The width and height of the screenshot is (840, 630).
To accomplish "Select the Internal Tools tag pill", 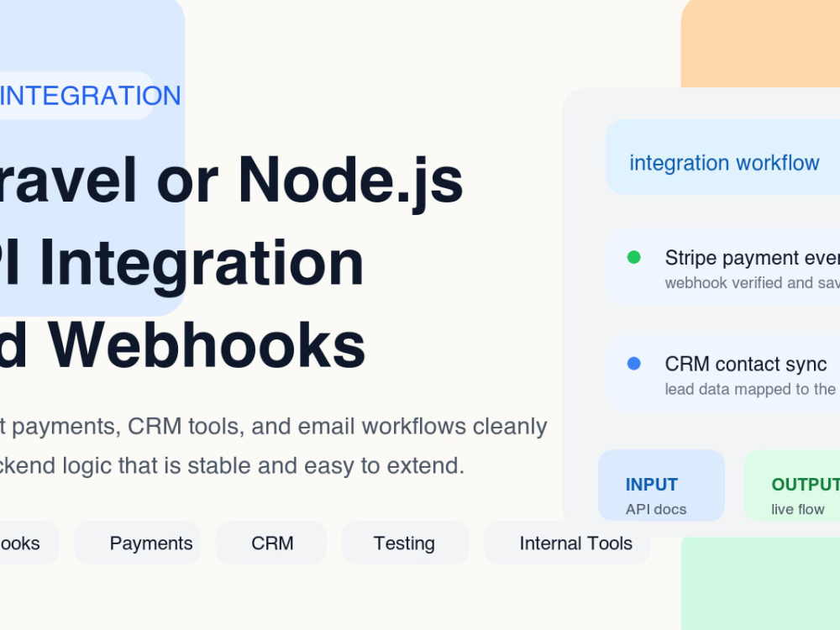I will (x=567, y=543).
